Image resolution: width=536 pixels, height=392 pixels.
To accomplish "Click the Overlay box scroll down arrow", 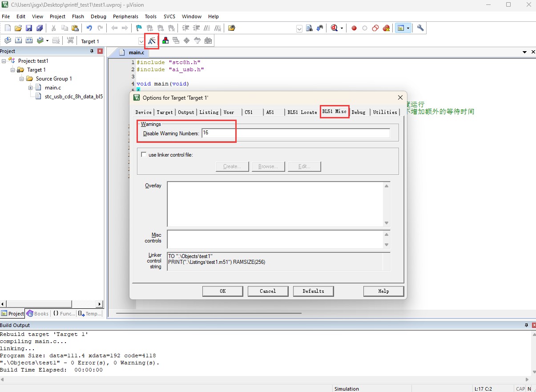I will click(387, 223).
